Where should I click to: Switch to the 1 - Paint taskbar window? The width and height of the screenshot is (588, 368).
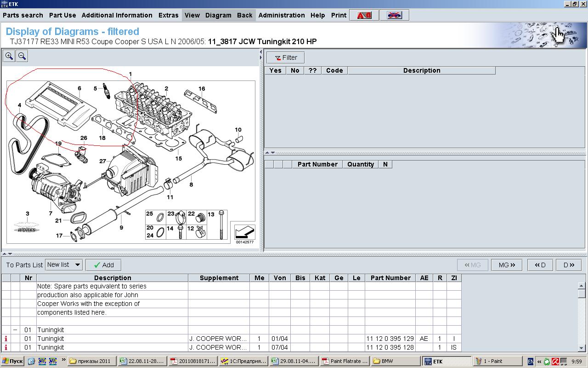tap(498, 361)
